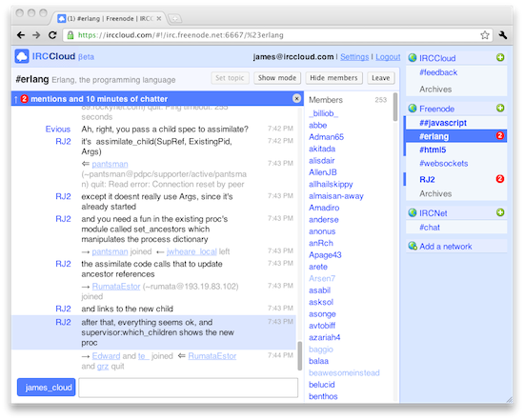This screenshot has width=524, height=420.
Task: Dismiss the mentions and chatter banner
Action: point(296,98)
